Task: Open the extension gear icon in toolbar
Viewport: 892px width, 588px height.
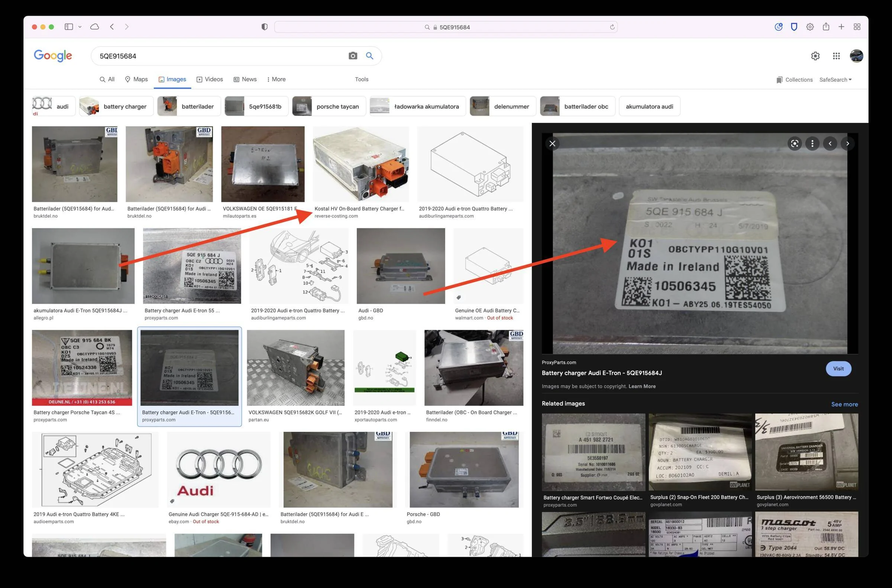Action: point(810,27)
